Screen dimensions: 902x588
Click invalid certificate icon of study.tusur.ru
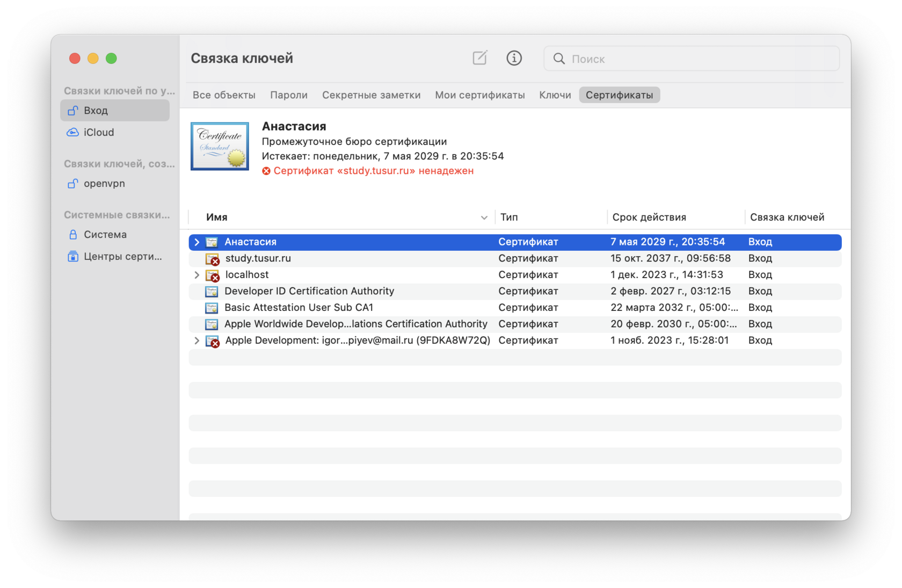click(213, 259)
